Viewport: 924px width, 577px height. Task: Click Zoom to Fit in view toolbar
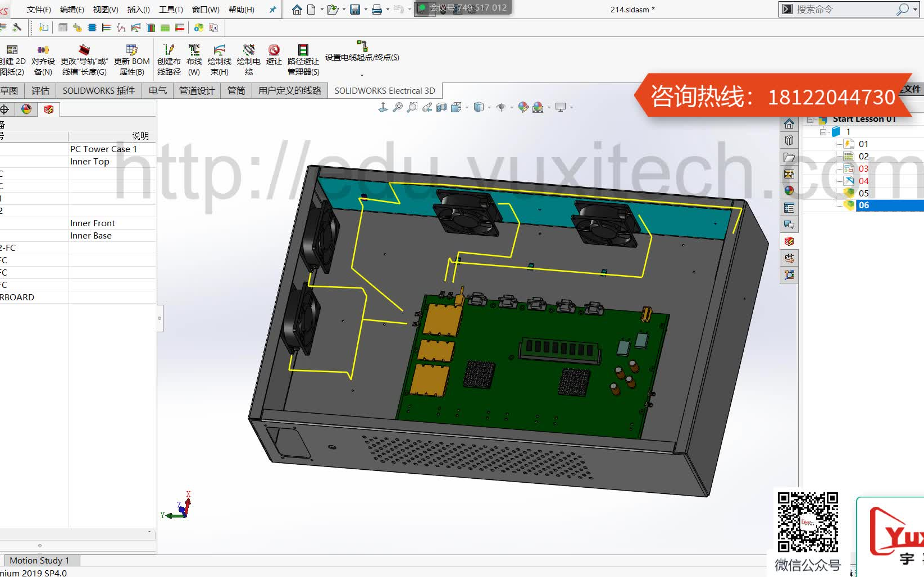[398, 107]
